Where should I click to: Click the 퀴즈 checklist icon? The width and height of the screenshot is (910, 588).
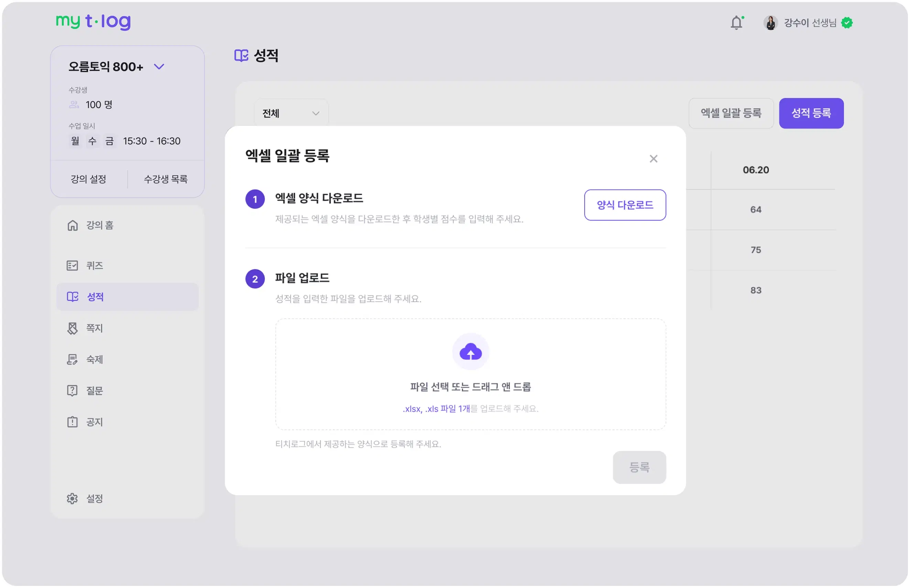[72, 265]
